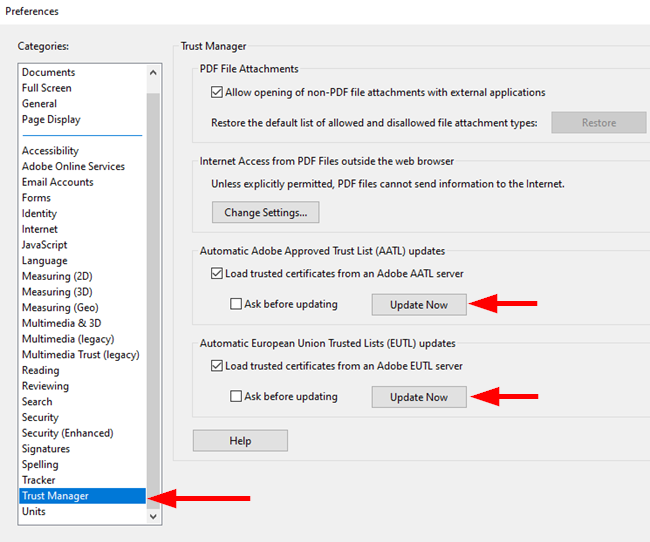Enable Ask before updating for AATL
The height and width of the screenshot is (542, 650).
(235, 304)
